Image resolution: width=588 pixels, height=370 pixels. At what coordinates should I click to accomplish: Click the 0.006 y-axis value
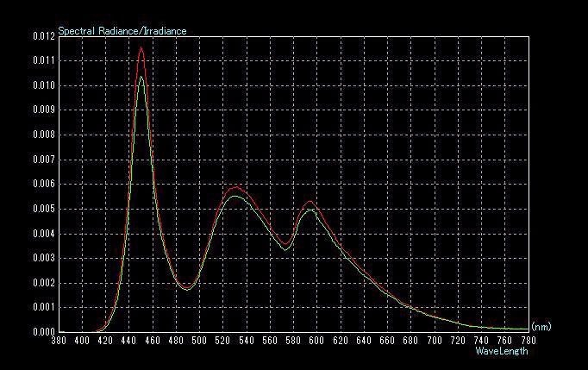click(x=44, y=184)
